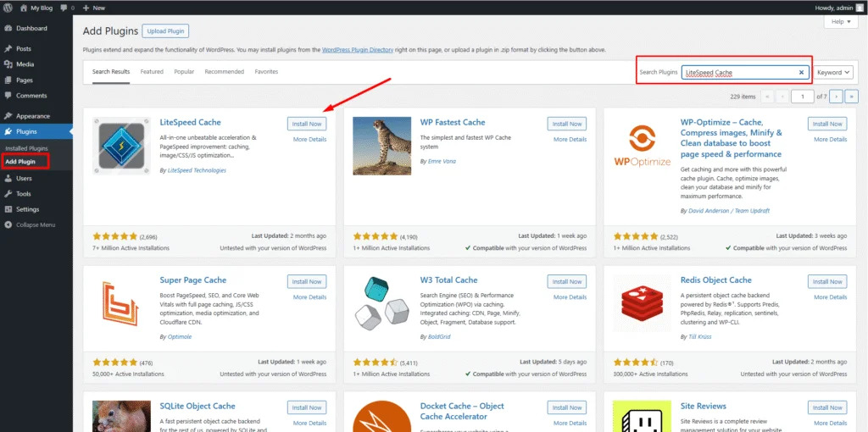Open Installed Plugins submenu item

pos(26,148)
